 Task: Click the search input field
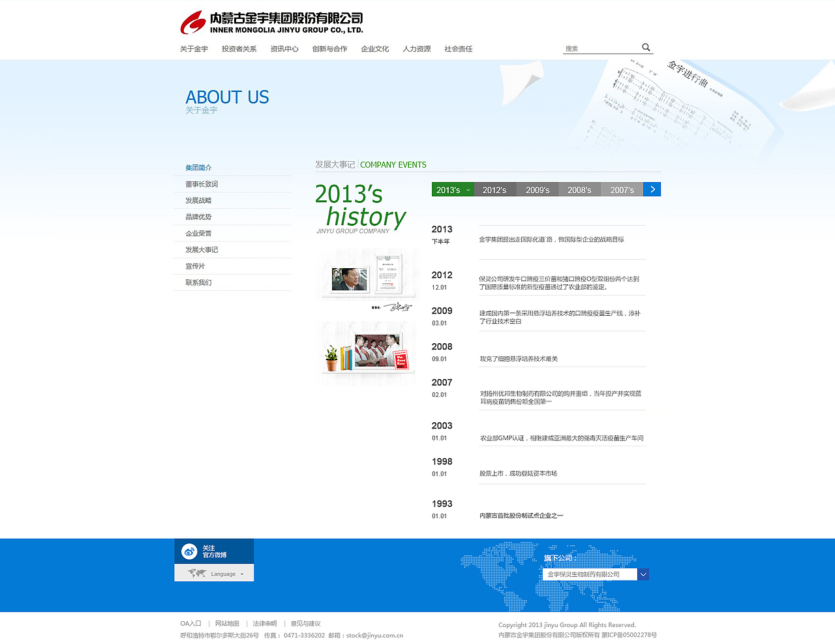coord(600,48)
